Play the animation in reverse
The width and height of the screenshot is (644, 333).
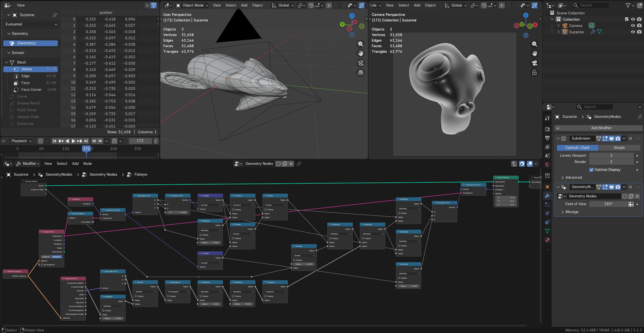[67, 141]
